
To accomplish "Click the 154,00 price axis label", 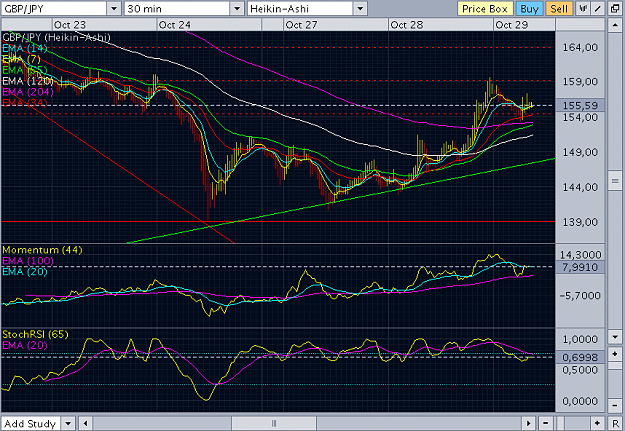I will click(x=580, y=117).
